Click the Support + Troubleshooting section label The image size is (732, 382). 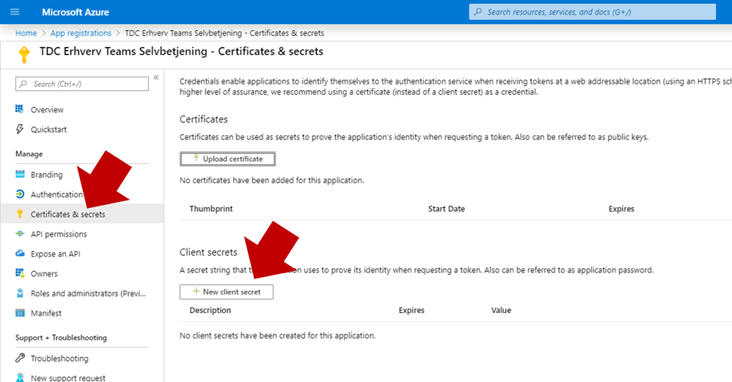61,338
